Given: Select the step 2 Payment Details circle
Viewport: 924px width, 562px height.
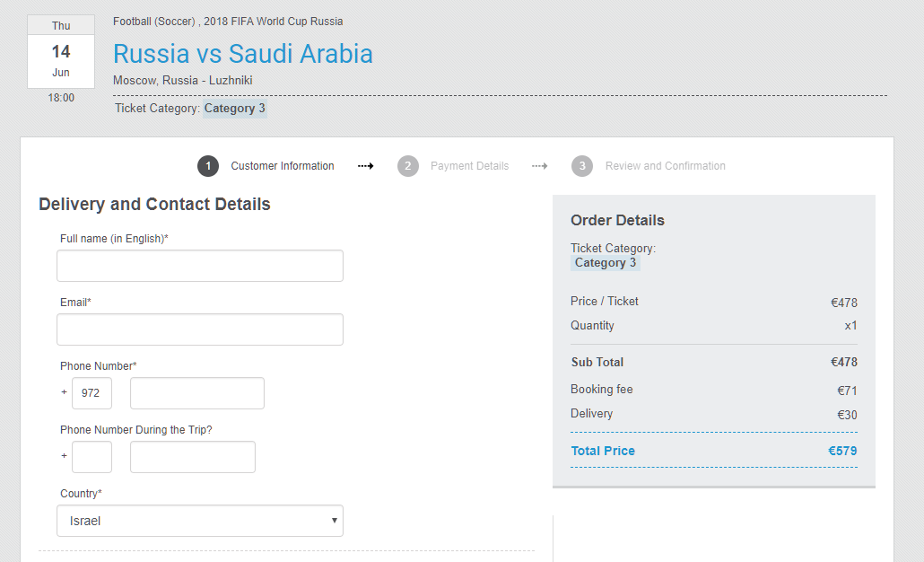Looking at the screenshot, I should [408, 166].
